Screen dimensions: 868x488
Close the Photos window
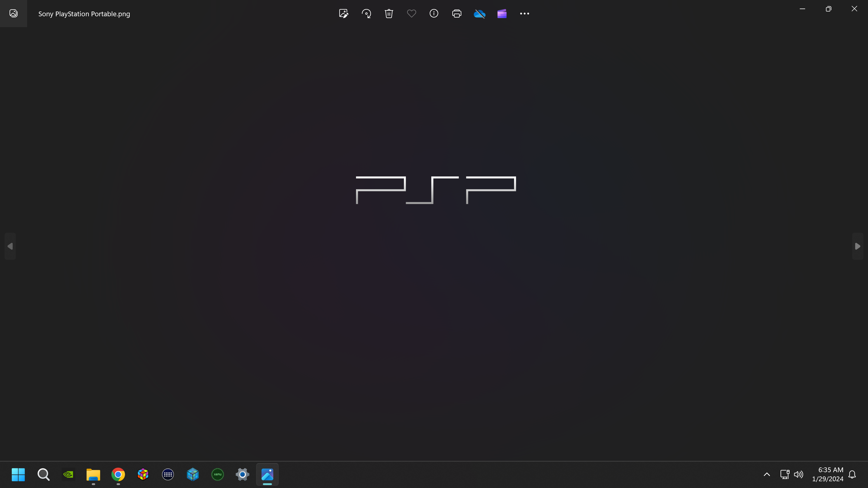[854, 9]
